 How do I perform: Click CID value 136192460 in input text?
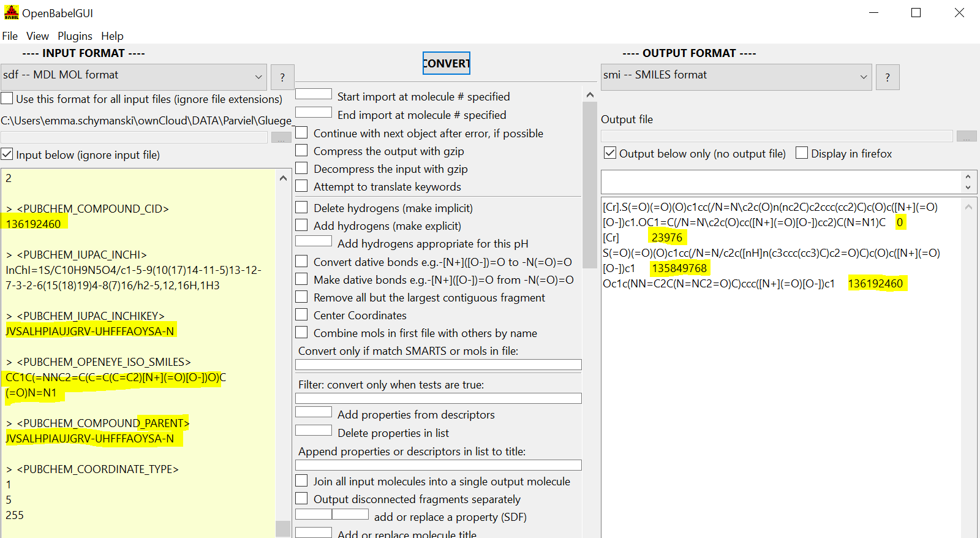[x=34, y=224]
